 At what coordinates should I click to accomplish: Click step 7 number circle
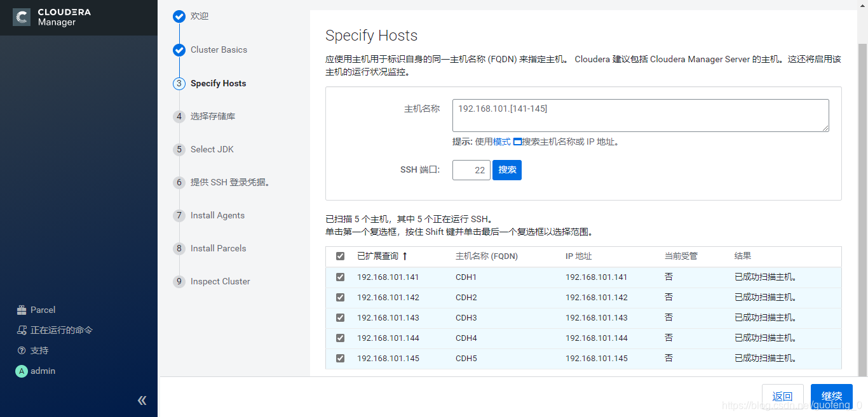click(x=179, y=215)
